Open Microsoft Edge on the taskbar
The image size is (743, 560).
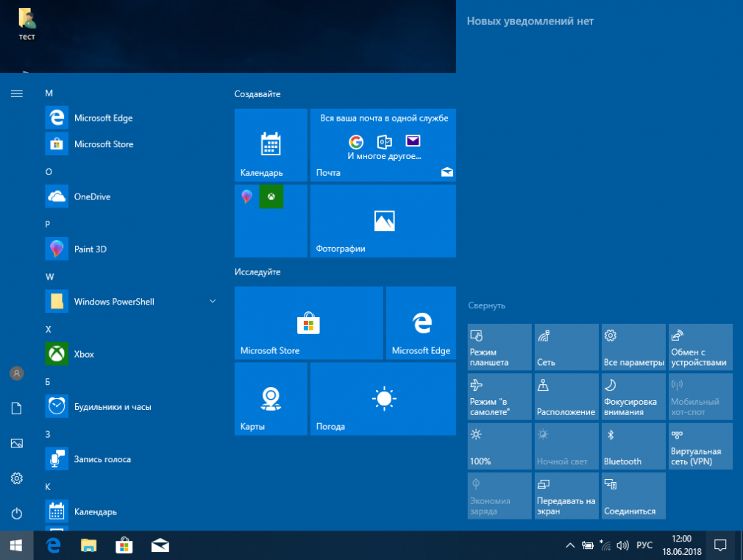click(x=54, y=546)
